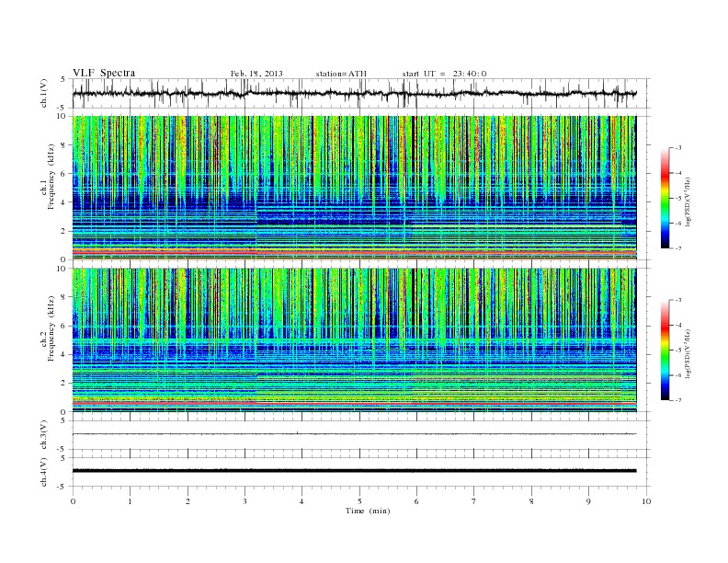Click the "4" tick on the time axis

301,501
